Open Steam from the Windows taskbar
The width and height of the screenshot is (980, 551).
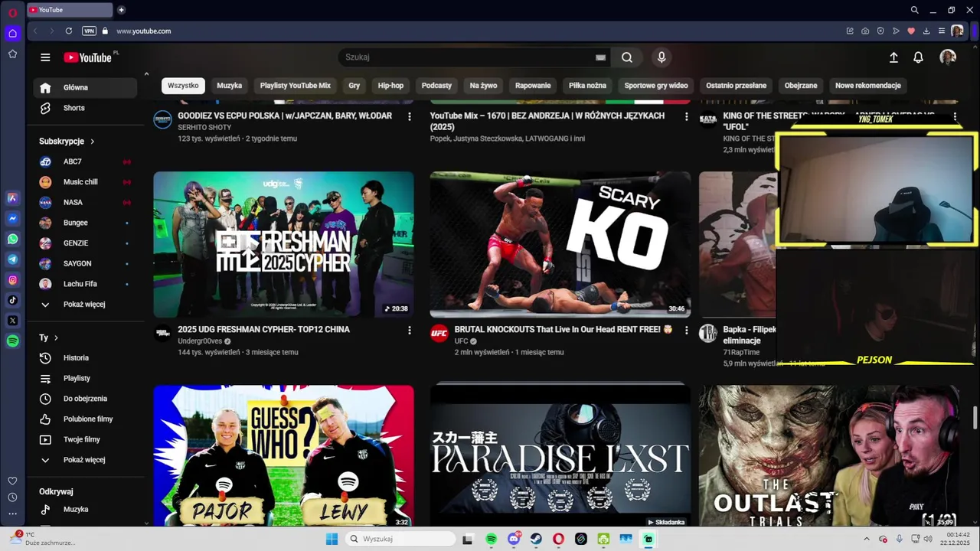click(x=536, y=539)
